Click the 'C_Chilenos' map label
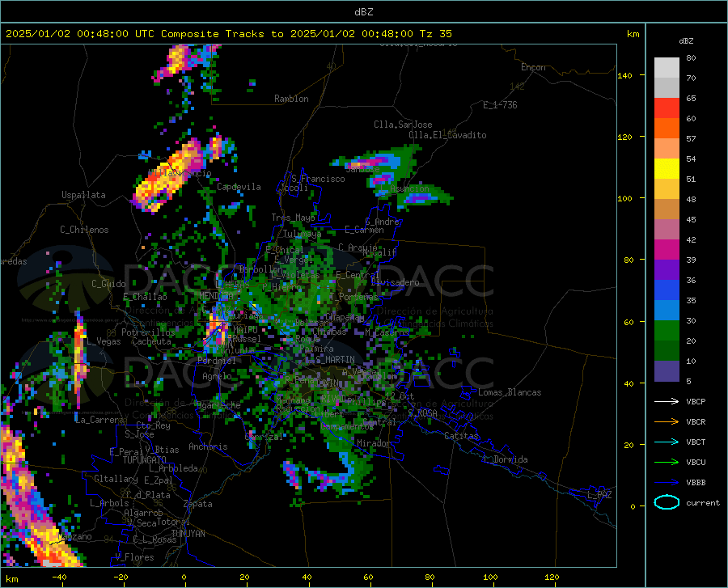 pos(84,230)
